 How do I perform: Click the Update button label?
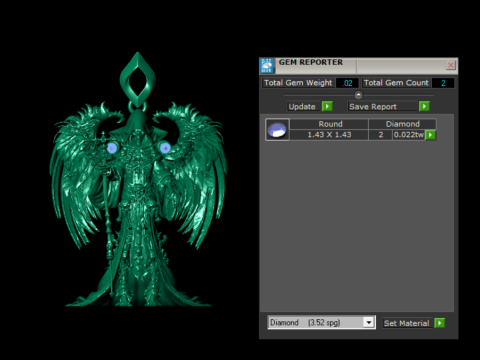point(302,107)
